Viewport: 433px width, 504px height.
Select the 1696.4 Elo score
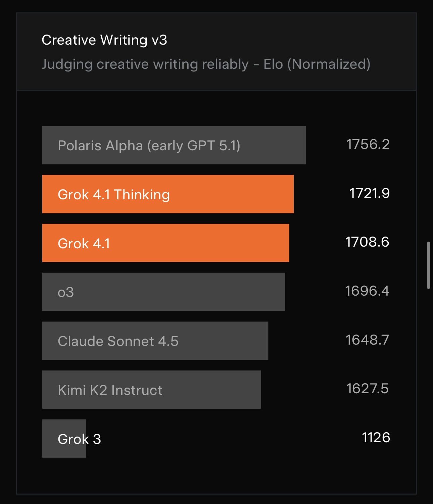pyautogui.click(x=367, y=291)
